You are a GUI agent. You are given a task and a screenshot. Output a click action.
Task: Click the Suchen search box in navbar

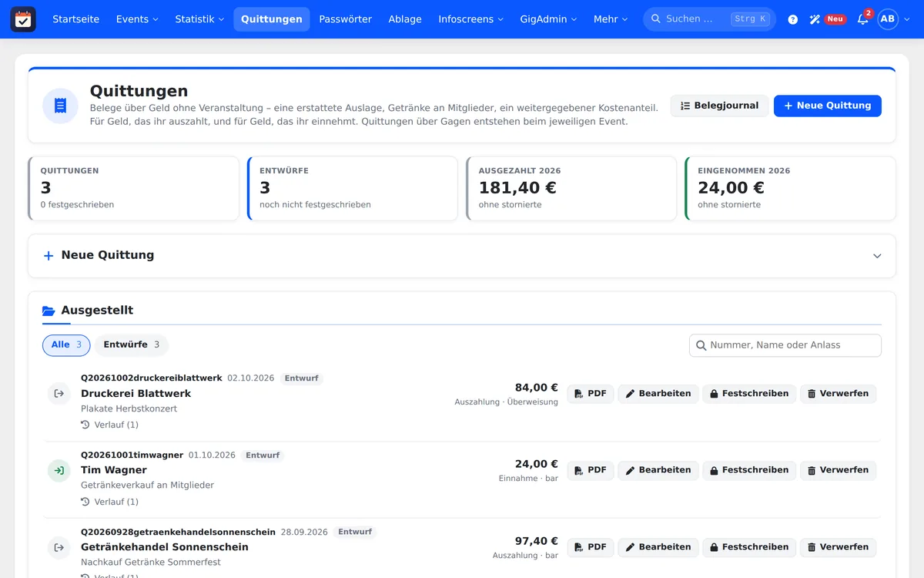tap(709, 19)
